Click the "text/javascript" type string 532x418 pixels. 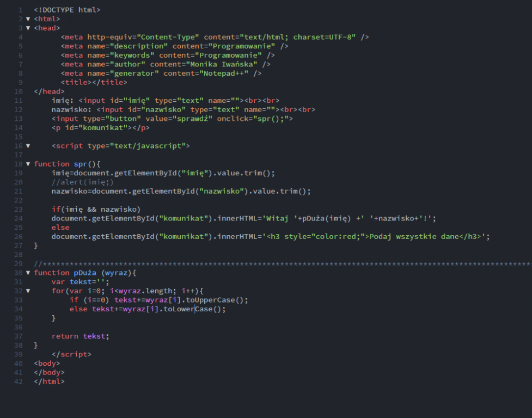point(148,146)
